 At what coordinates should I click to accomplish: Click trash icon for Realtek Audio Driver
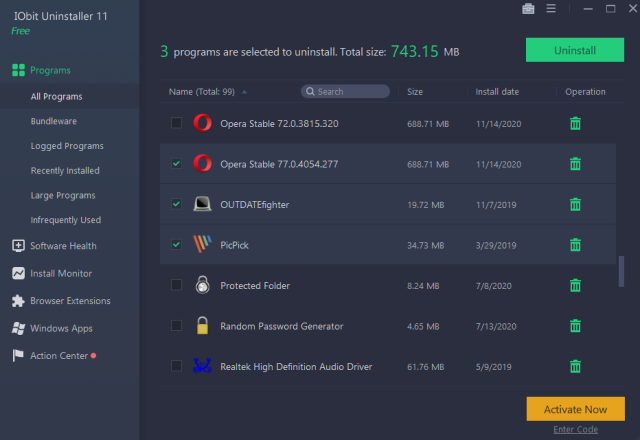click(x=575, y=366)
